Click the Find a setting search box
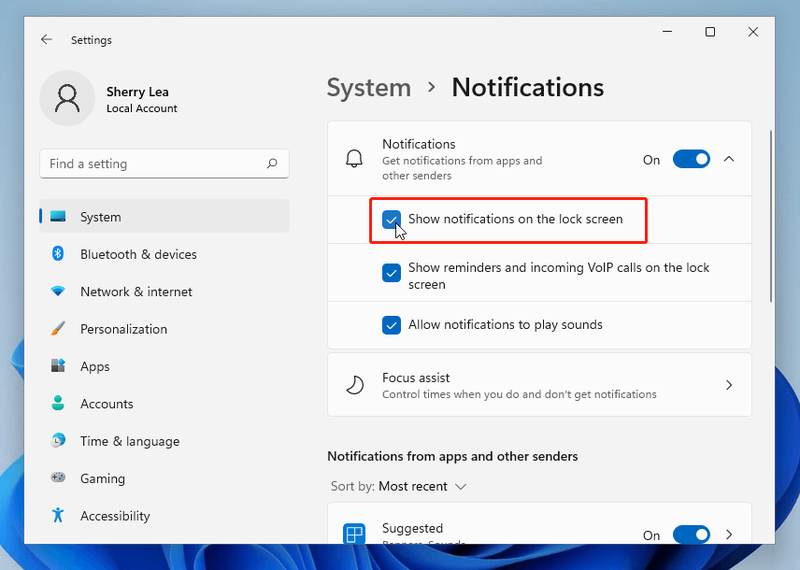This screenshot has width=800, height=570. [164, 163]
